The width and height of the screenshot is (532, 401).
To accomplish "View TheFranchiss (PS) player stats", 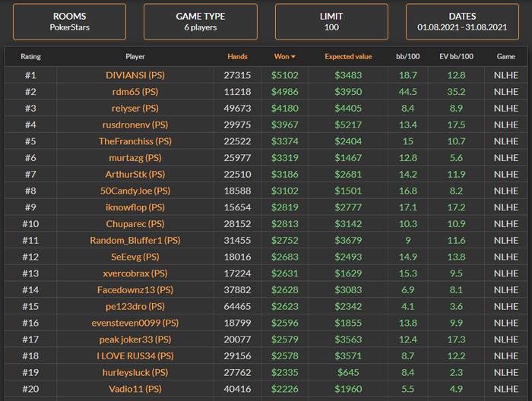I will 135,141.
